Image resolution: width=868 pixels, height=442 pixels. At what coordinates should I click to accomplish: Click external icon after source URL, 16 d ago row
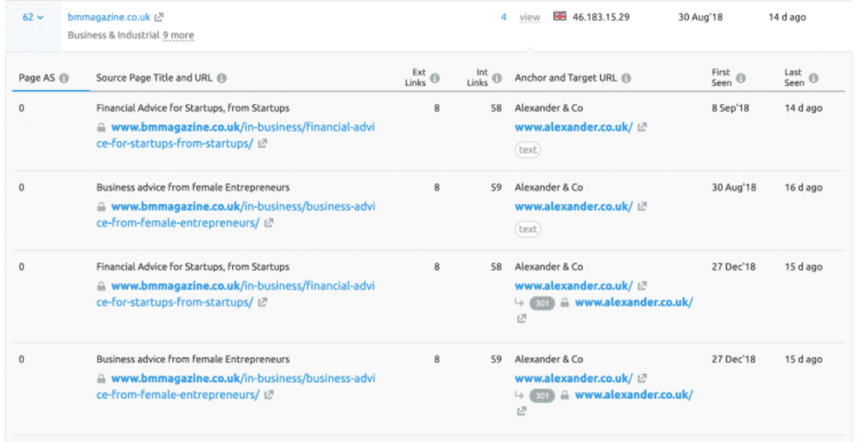coord(269,222)
